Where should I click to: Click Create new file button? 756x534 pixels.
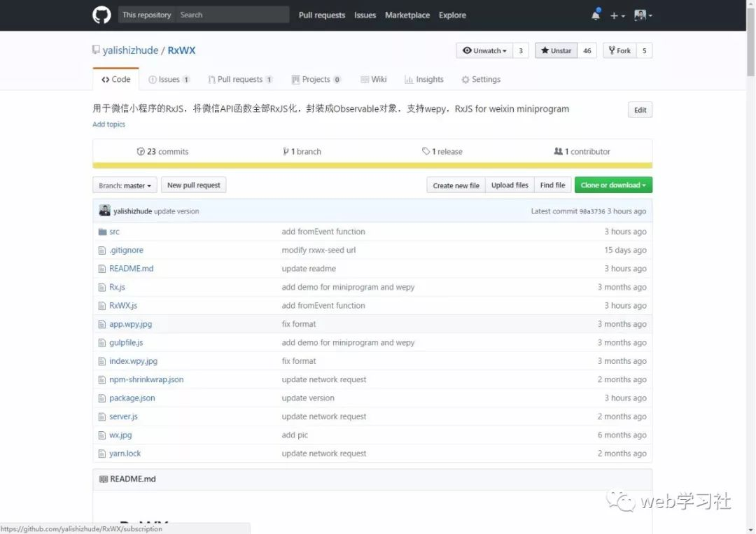point(456,185)
